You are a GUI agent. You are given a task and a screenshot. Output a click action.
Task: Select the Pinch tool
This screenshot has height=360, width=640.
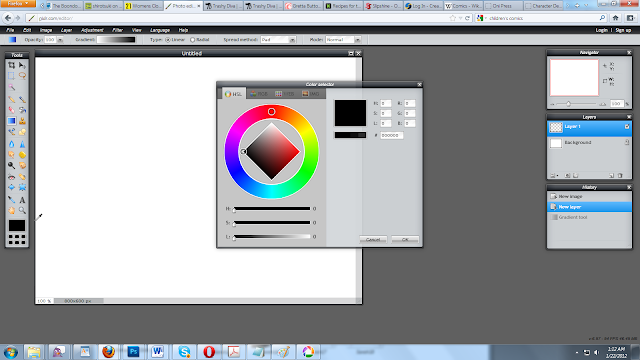click(x=22, y=187)
